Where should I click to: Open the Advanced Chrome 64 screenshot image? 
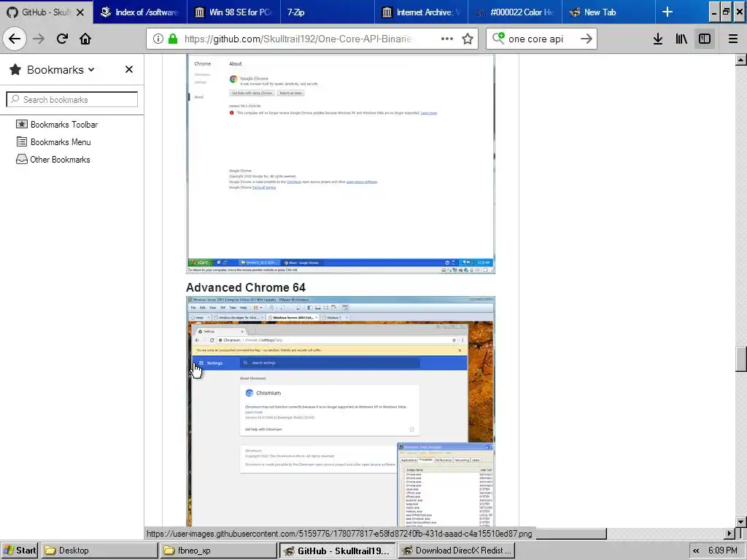pos(341,411)
